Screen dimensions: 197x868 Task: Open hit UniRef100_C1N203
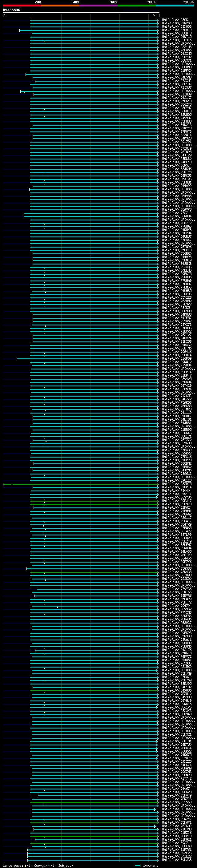[x=177, y=23]
